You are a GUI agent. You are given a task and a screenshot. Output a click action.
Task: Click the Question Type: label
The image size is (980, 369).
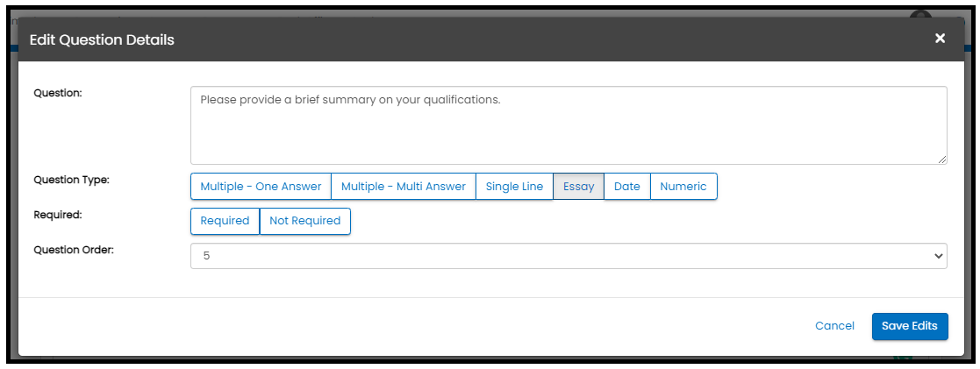coord(71,180)
